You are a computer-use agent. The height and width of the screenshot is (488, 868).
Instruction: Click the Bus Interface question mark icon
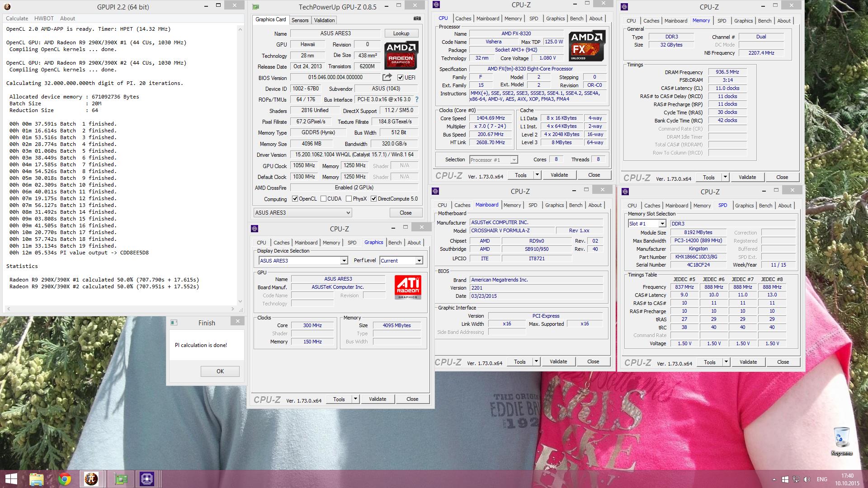point(416,99)
